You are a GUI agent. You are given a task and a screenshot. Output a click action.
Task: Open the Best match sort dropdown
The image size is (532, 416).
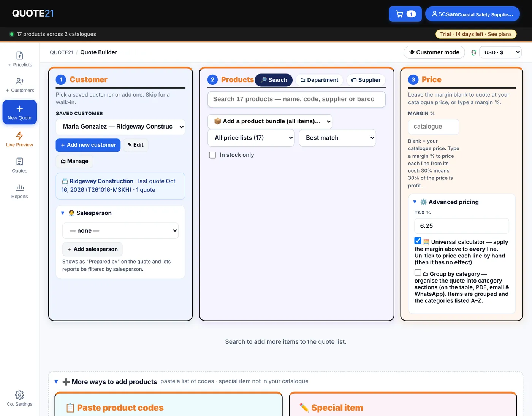(337, 138)
